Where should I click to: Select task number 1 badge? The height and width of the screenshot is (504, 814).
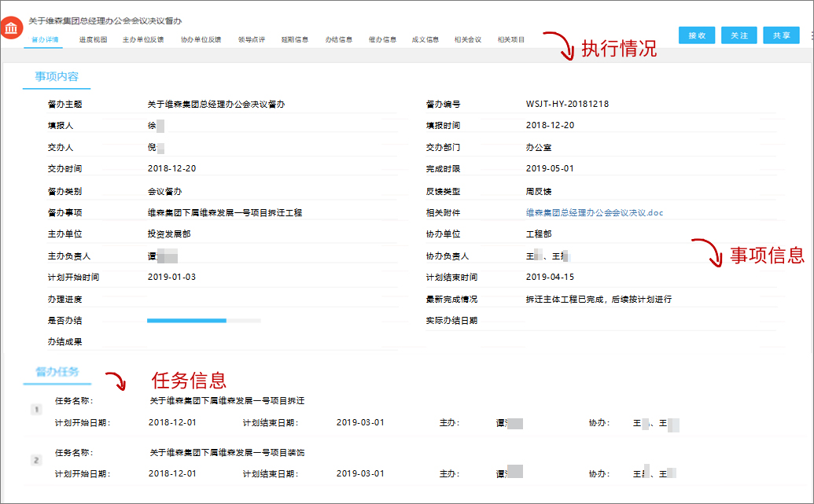[36, 410]
